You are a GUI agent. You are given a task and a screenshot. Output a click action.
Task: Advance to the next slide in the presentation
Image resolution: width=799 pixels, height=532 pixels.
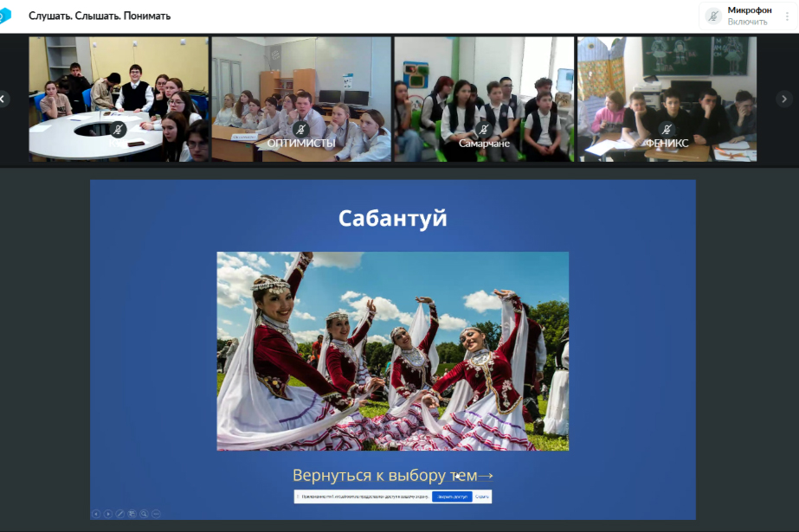coord(108,513)
